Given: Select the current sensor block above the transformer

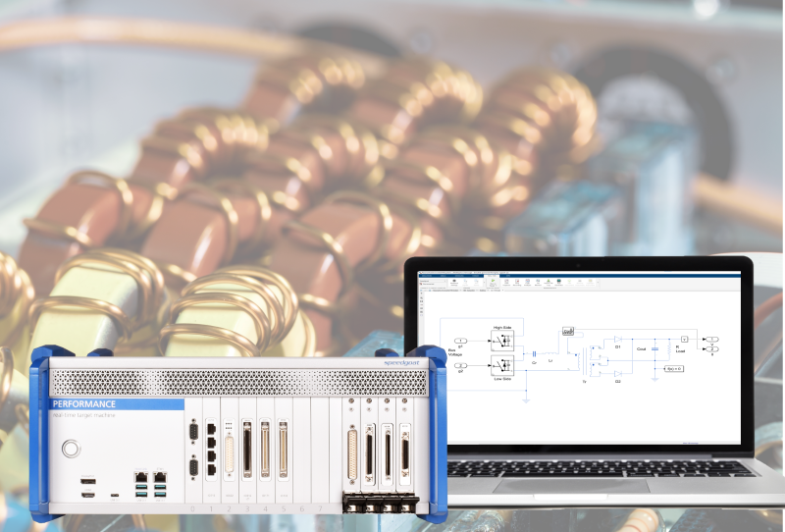Looking at the screenshot, I should tap(568, 331).
